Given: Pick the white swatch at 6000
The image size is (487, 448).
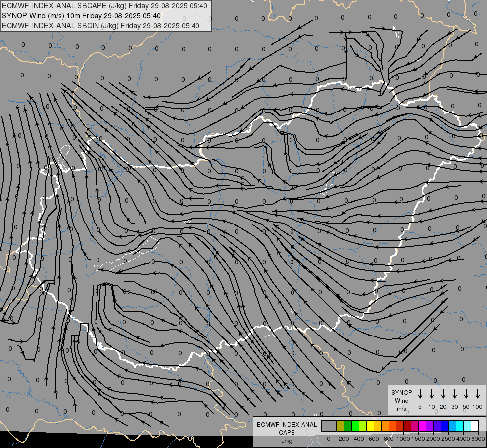Looking at the screenshot, I should click(x=475, y=426).
